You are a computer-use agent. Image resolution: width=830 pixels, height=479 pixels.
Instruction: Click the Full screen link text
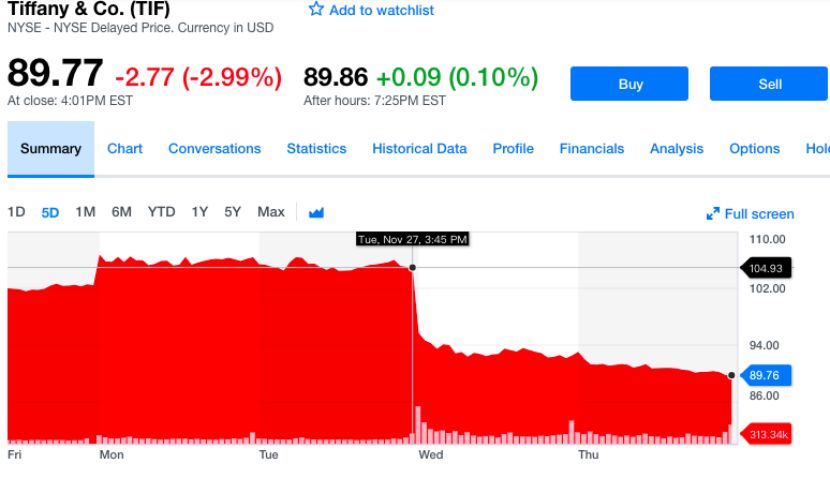pos(759,214)
